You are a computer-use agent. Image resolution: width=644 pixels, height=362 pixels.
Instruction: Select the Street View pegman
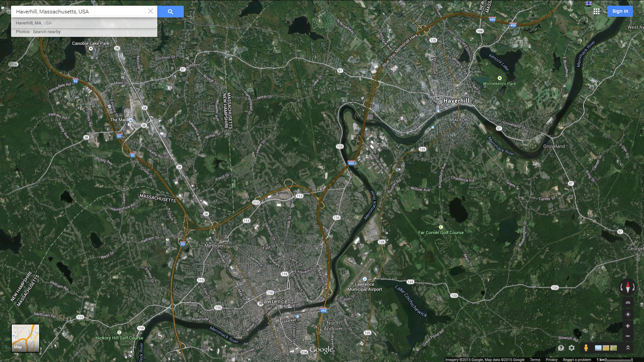click(586, 348)
